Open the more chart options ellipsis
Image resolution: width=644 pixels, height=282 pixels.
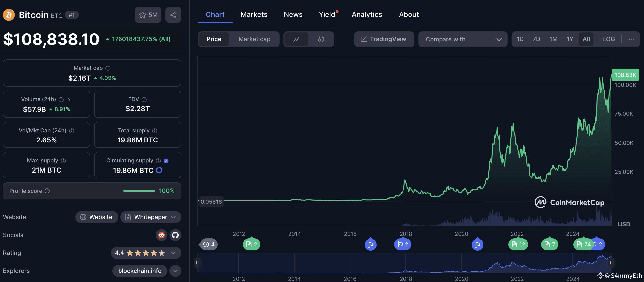click(632, 39)
